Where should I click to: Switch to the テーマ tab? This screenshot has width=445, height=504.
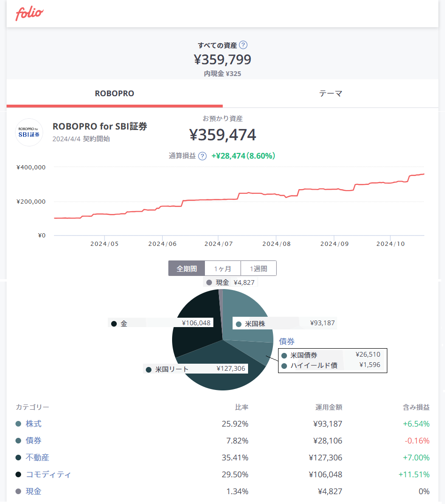pos(331,93)
